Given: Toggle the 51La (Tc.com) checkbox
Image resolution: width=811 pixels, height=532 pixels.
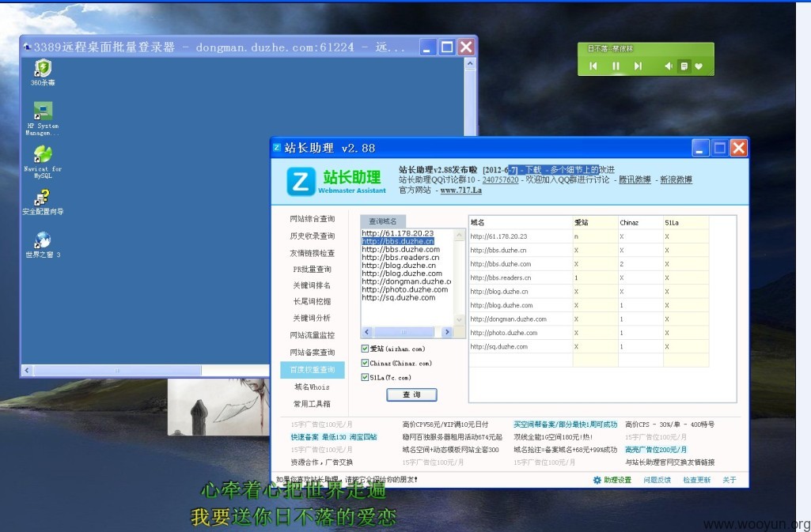Looking at the screenshot, I should pyautogui.click(x=365, y=378).
